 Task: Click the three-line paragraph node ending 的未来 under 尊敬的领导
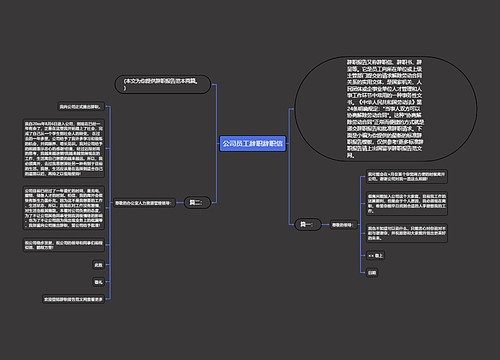[407, 233]
